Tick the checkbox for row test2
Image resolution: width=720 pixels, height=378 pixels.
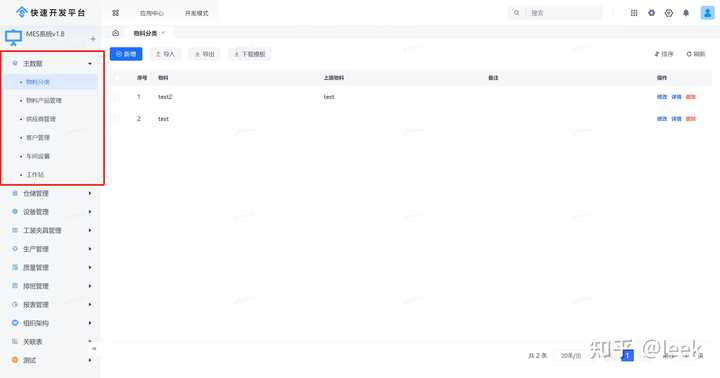118,97
